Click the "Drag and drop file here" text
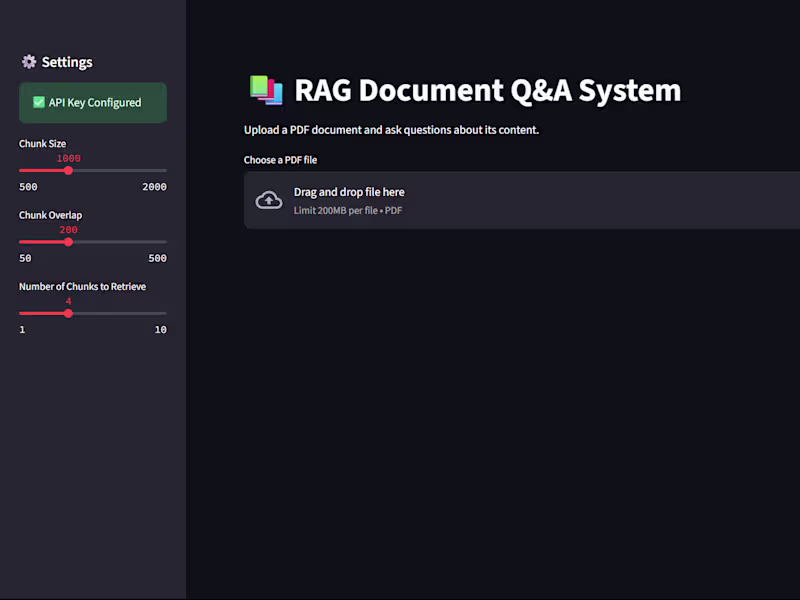Viewport: 800px width, 600px height. (349, 192)
